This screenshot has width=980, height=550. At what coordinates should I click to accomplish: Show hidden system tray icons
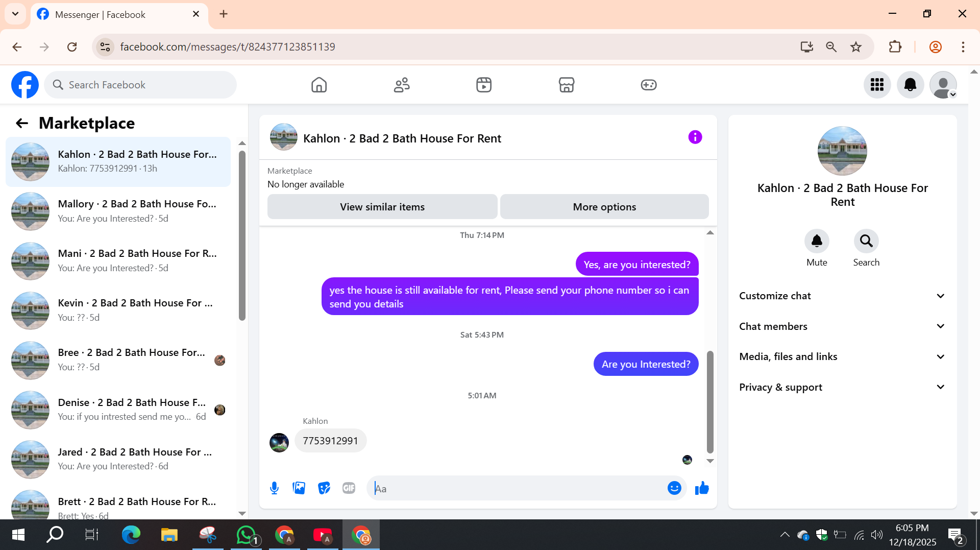click(x=785, y=535)
